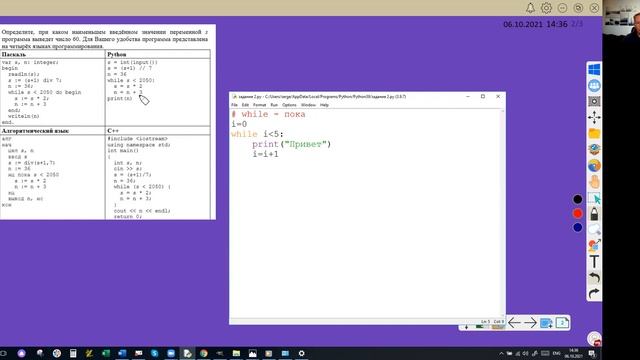640x360 pixels.
Task: Click the blue-orange sphere toolbar icon
Action: (x=594, y=166)
